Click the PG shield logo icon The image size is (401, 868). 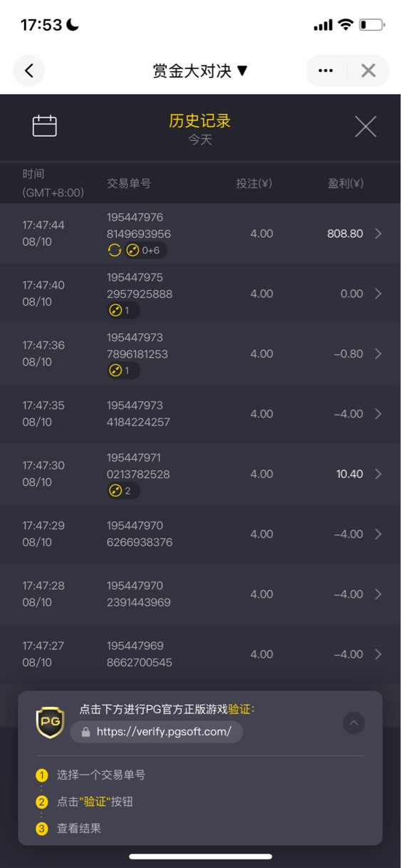pyautogui.click(x=50, y=723)
